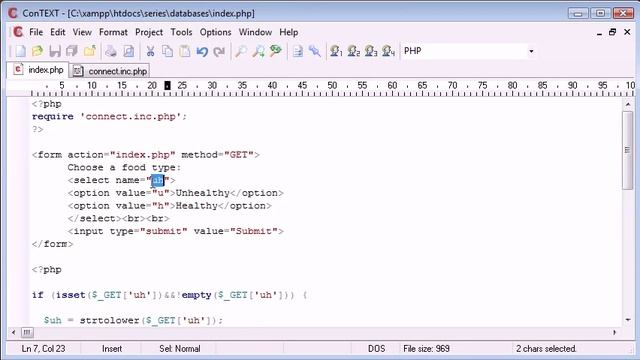This screenshot has width=640, height=360.
Task: Click the Replace icon
Action: pyautogui.click(x=276, y=51)
